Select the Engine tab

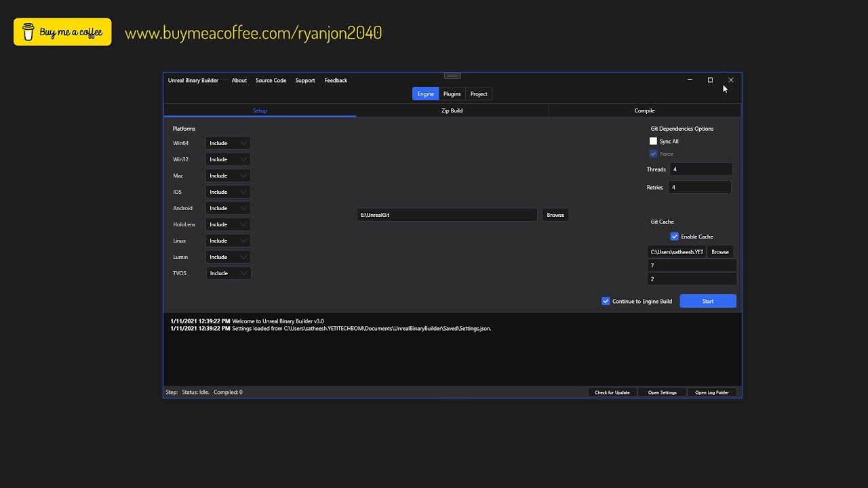coord(425,94)
